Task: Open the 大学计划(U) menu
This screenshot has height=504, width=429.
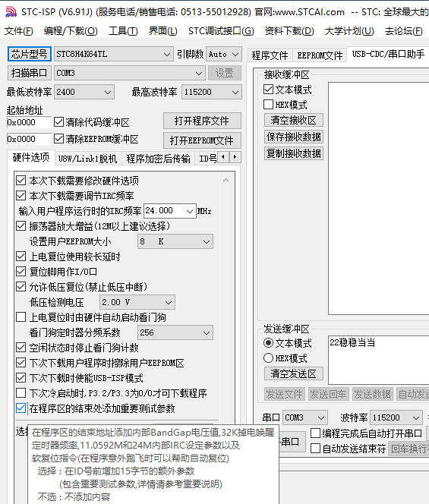Action: click(x=349, y=31)
